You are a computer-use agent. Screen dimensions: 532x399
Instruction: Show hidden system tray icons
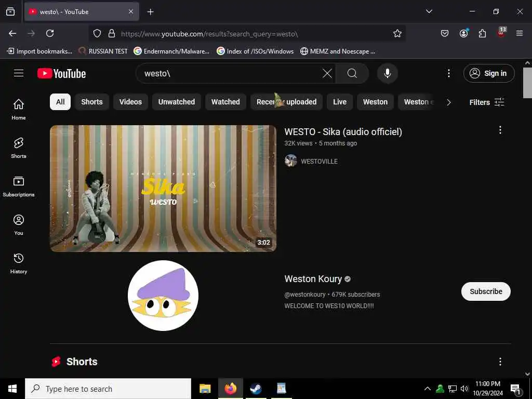(428, 389)
